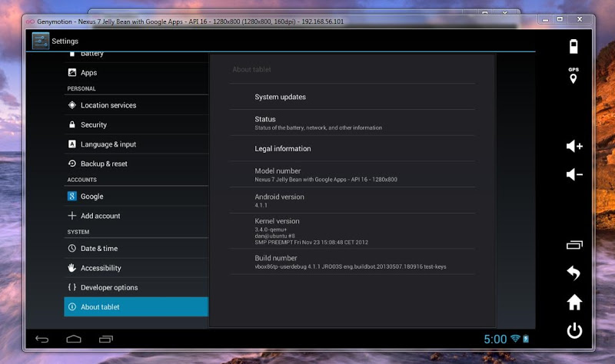Click the About tablet header text
Viewport: 615px width, 364px height.
[251, 69]
